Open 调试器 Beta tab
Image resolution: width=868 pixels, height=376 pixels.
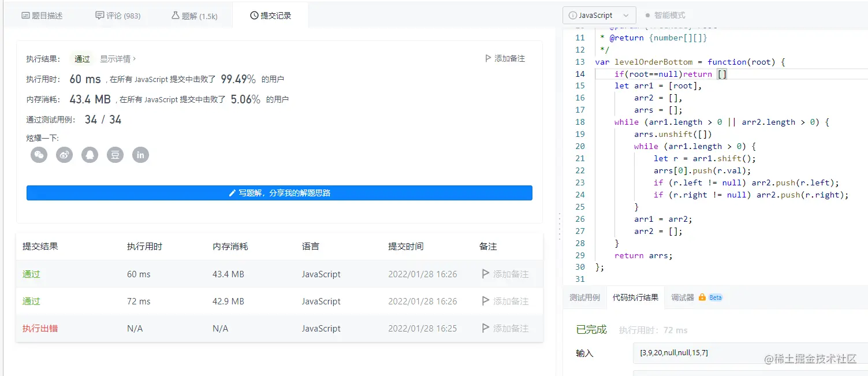[696, 297]
